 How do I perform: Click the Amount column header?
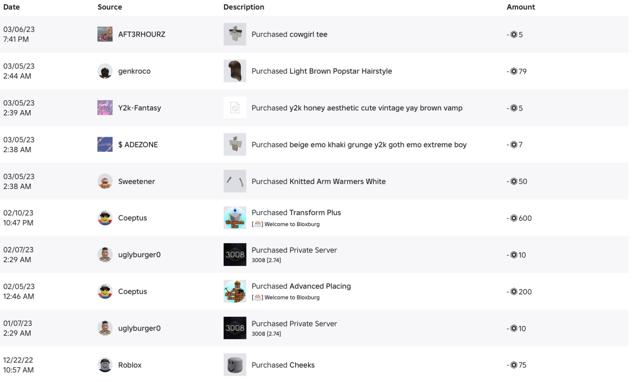(x=520, y=7)
